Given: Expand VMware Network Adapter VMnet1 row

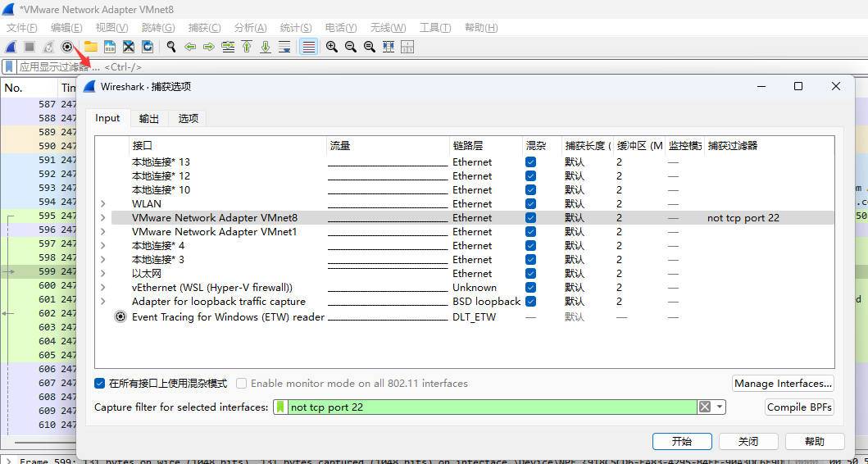Looking at the screenshot, I should (103, 231).
